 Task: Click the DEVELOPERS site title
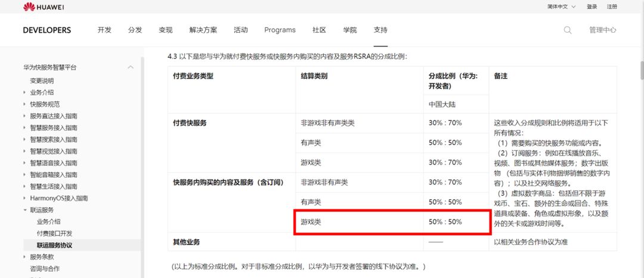(x=47, y=30)
